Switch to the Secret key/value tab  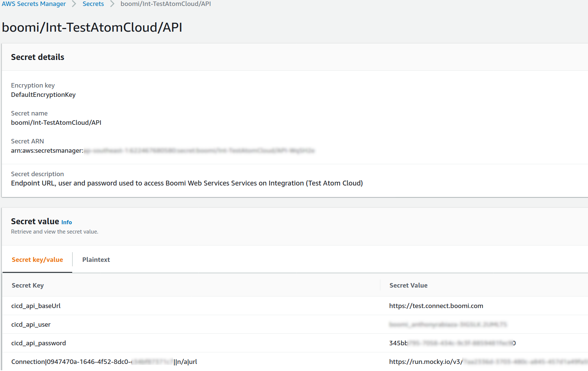(x=37, y=260)
